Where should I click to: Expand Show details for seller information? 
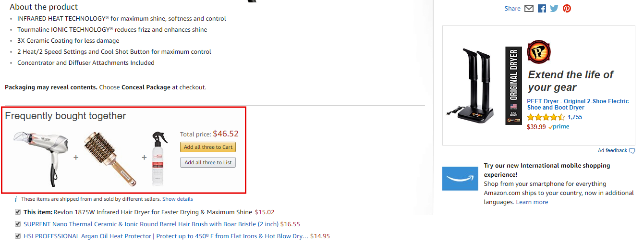[x=178, y=199]
